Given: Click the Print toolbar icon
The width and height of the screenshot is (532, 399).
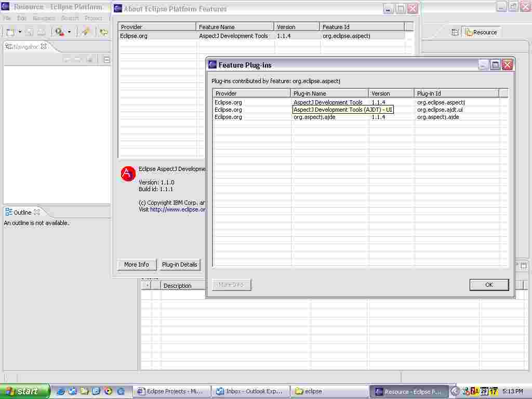Looking at the screenshot, I should point(42,32).
